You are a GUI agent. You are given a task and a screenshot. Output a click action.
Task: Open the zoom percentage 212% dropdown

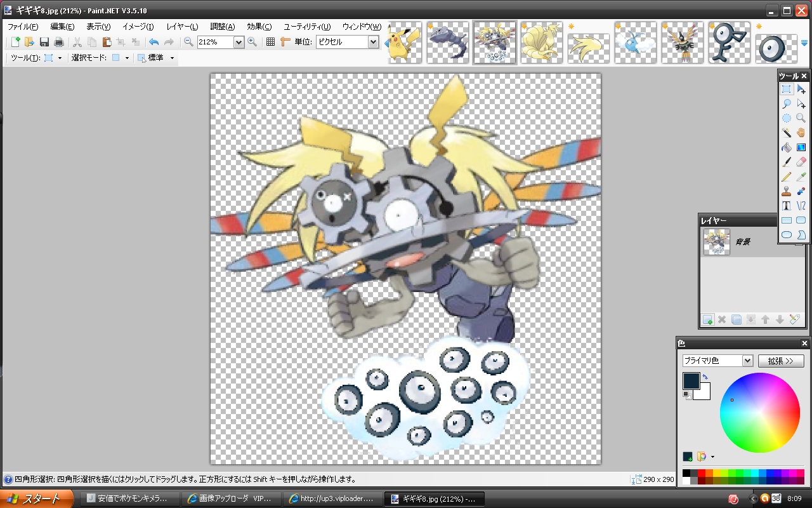tap(239, 42)
